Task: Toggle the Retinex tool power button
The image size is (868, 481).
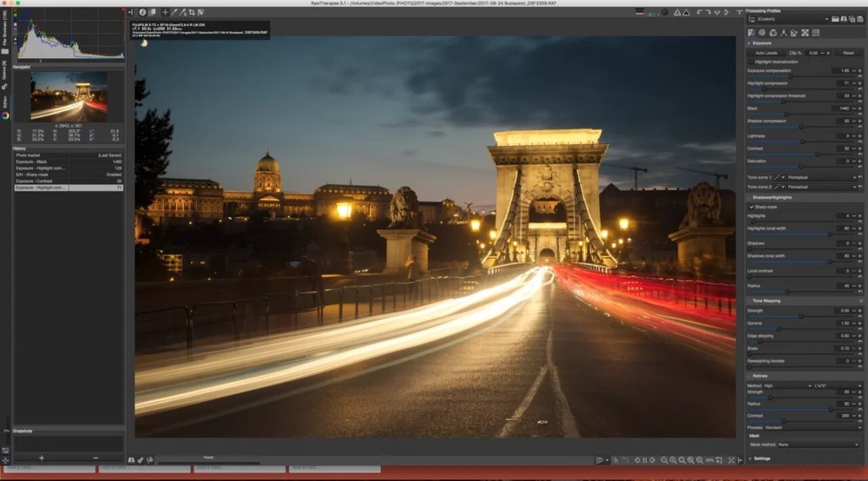Action: point(750,376)
